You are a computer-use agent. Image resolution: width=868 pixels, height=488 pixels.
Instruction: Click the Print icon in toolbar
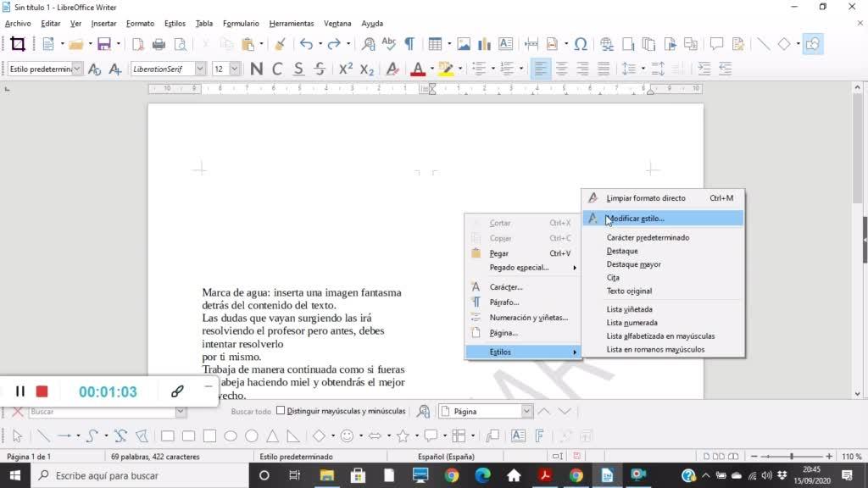(159, 44)
